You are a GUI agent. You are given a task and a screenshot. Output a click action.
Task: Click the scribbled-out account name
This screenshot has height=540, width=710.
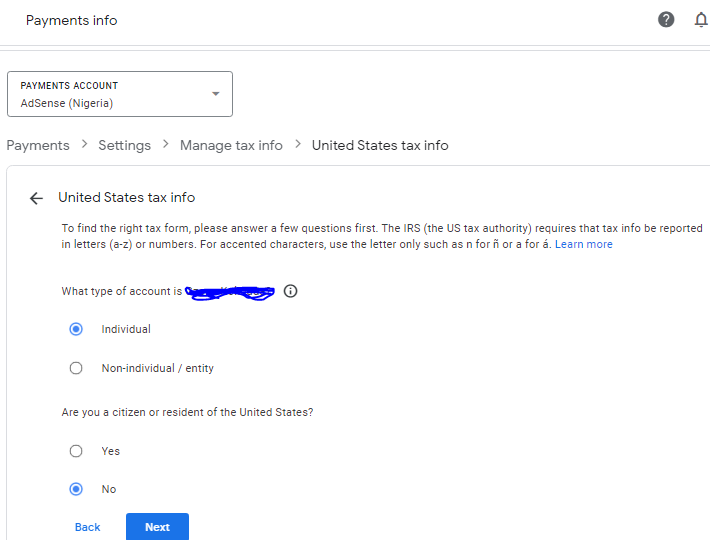coord(230,292)
